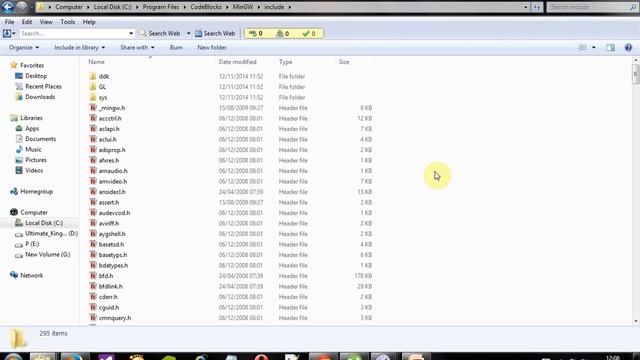This screenshot has width=640, height=360.
Task: Click the change view icon
Action: tap(583, 48)
